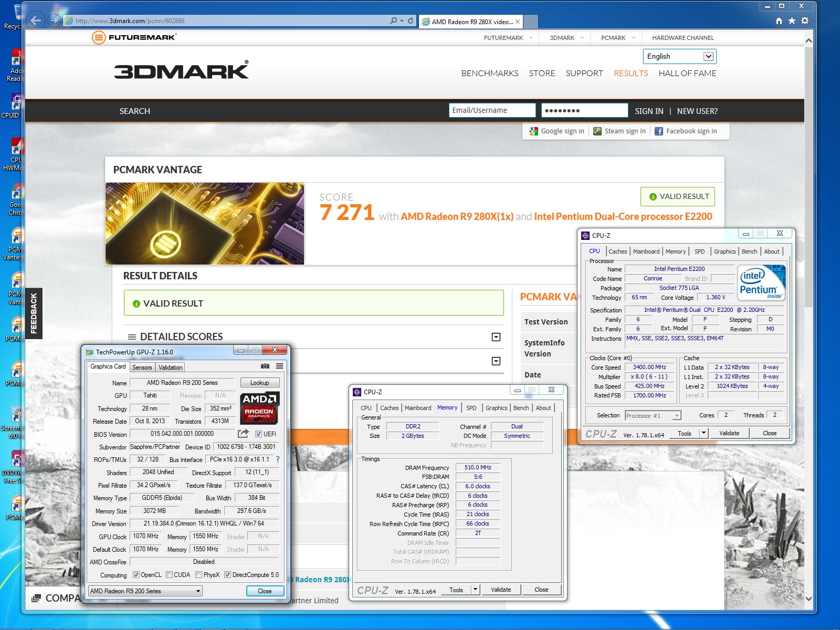Click Validate in the CPU-Z Memory window
The image size is (840, 630).
pos(501,590)
